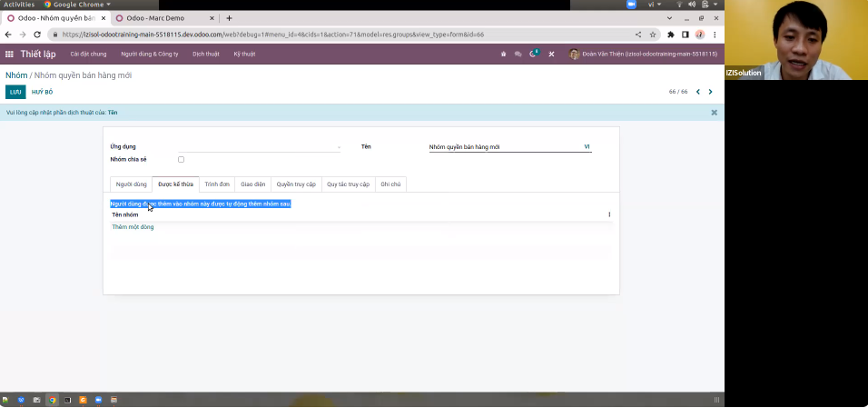868x408 pixels.
Task: Click the VI translate button in Tên field
Action: tap(587, 147)
